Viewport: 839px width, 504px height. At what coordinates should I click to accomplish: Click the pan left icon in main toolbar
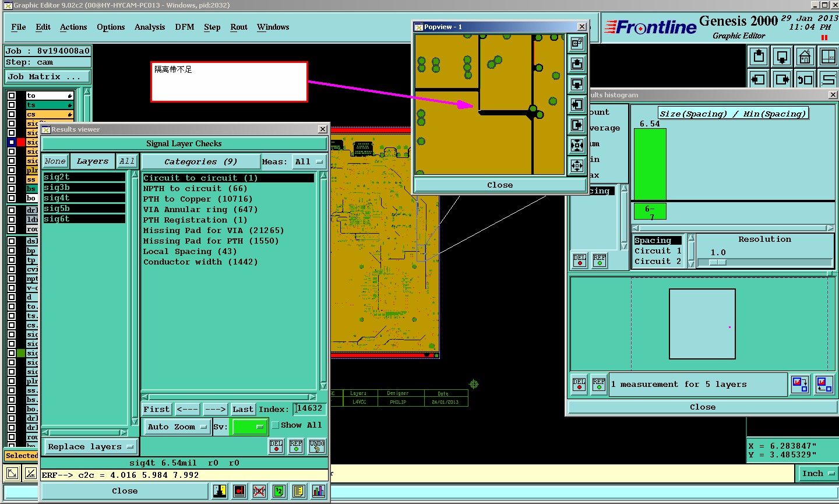(x=759, y=79)
